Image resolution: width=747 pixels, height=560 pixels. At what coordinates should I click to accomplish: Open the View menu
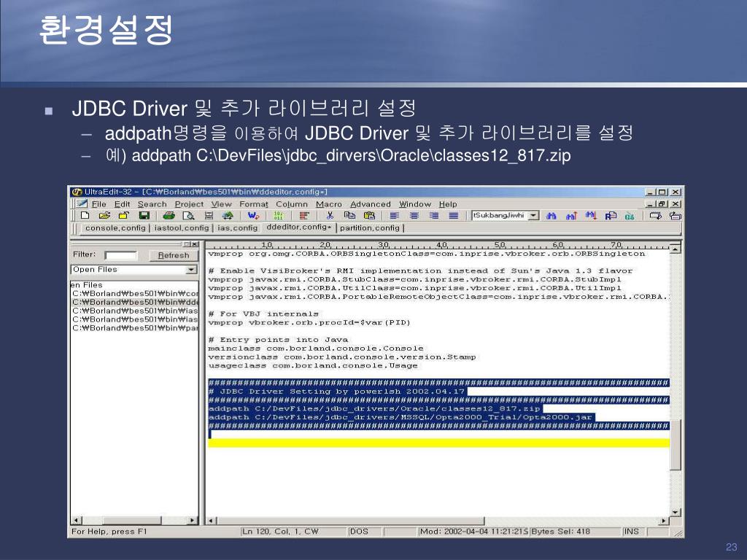(221, 204)
